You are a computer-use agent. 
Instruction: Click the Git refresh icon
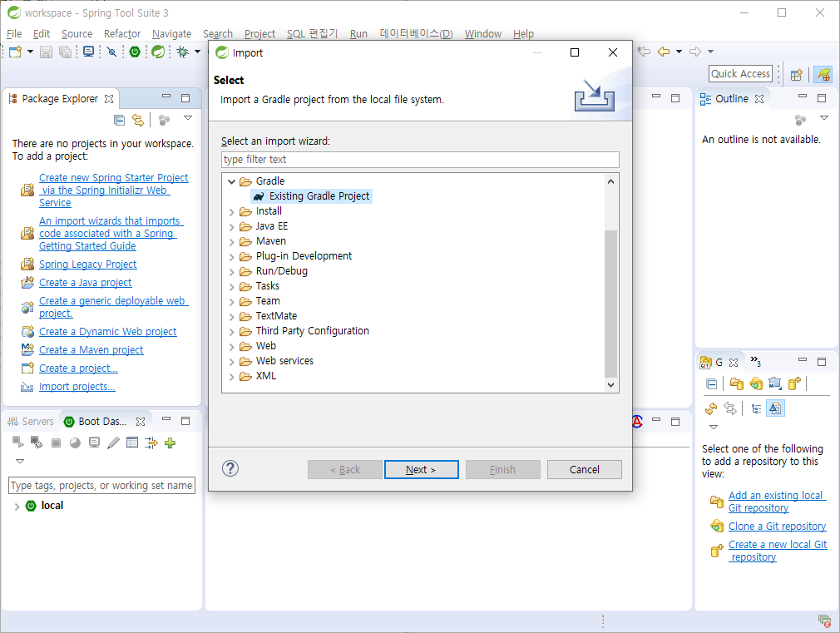(x=711, y=408)
